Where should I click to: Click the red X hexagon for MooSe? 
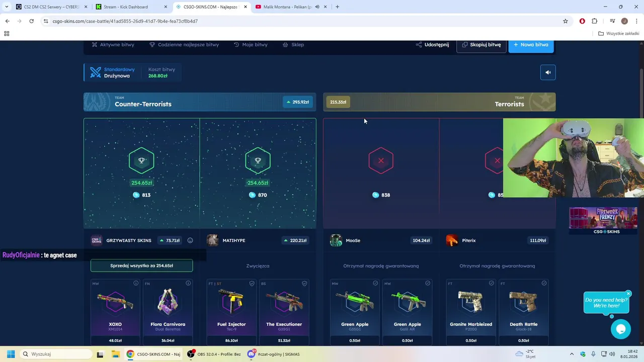coord(381,160)
